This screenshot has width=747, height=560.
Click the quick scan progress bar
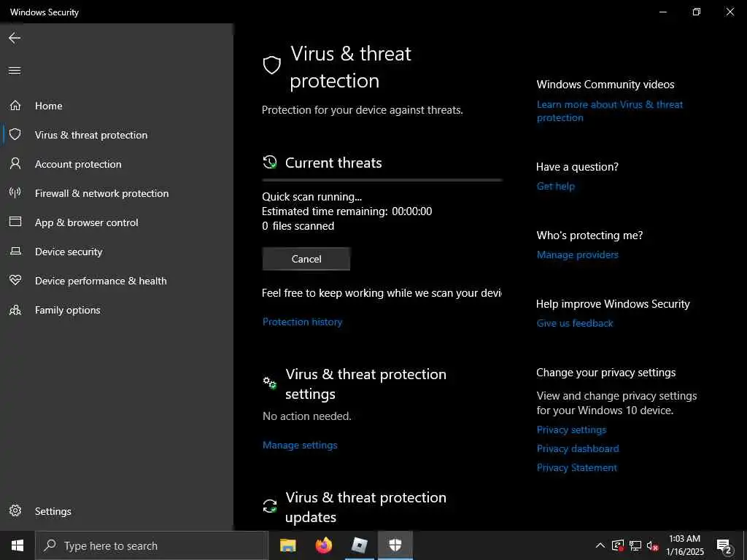click(382, 179)
